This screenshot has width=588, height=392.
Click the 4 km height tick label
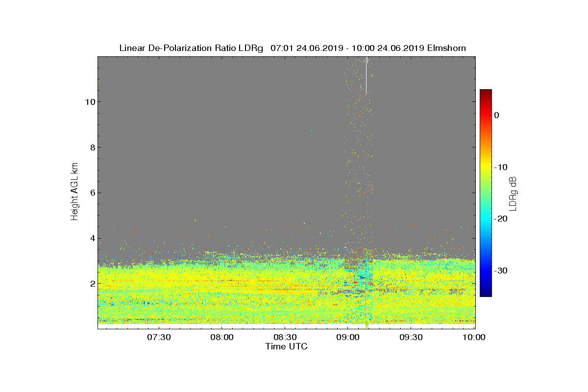click(x=92, y=239)
